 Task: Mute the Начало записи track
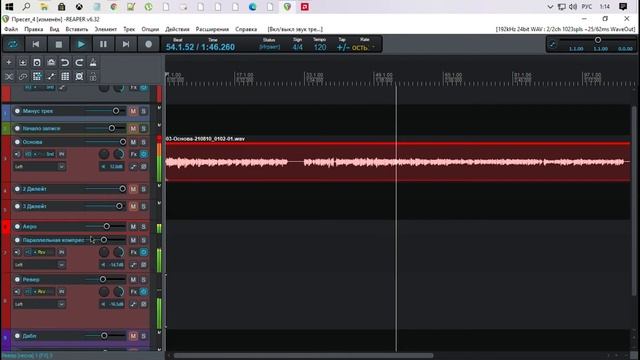tap(133, 129)
